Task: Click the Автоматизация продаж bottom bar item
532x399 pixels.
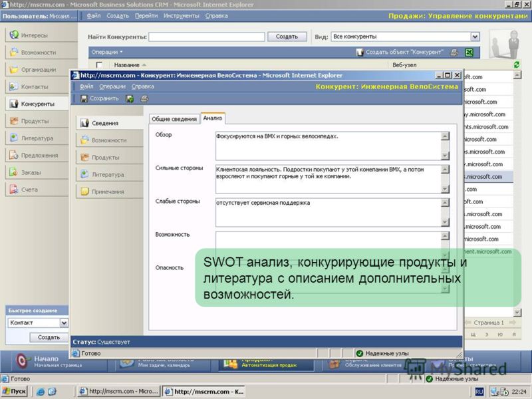Action: pyautogui.click(x=268, y=363)
